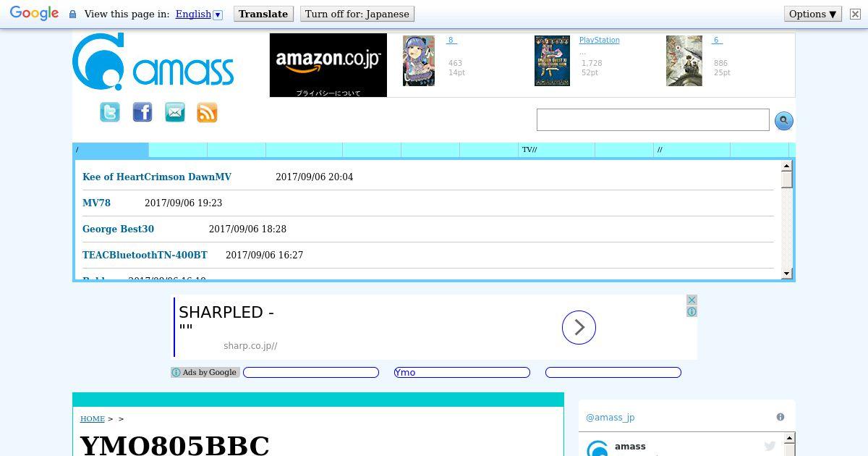
Task: Open the anime girl book thumbnail
Action: [x=419, y=61]
